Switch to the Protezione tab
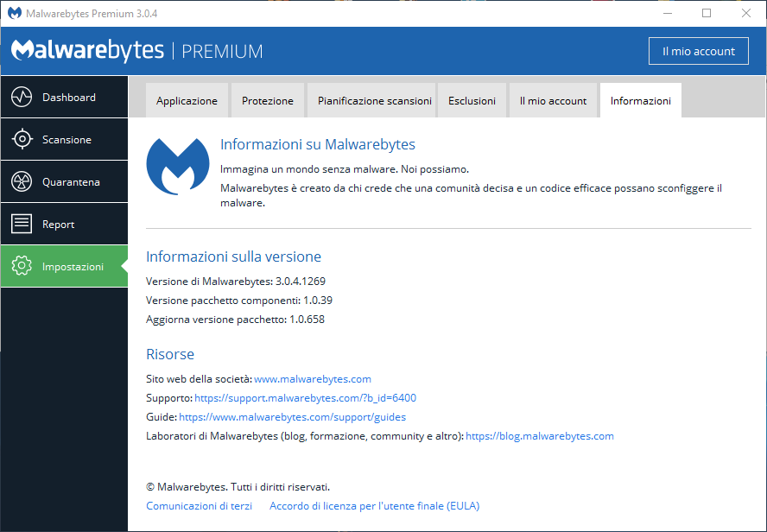Viewport: 767px width, 532px height. 268,101
